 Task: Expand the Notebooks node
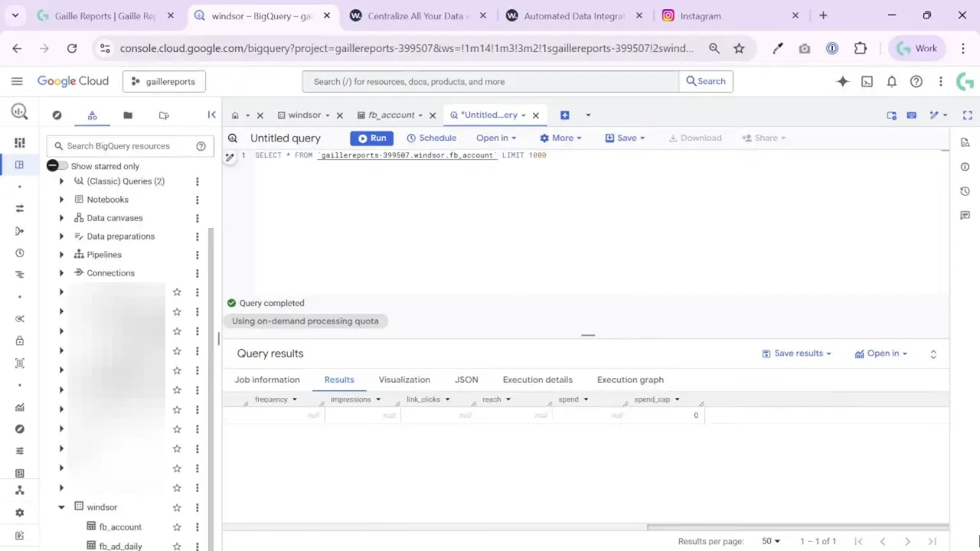(x=61, y=200)
